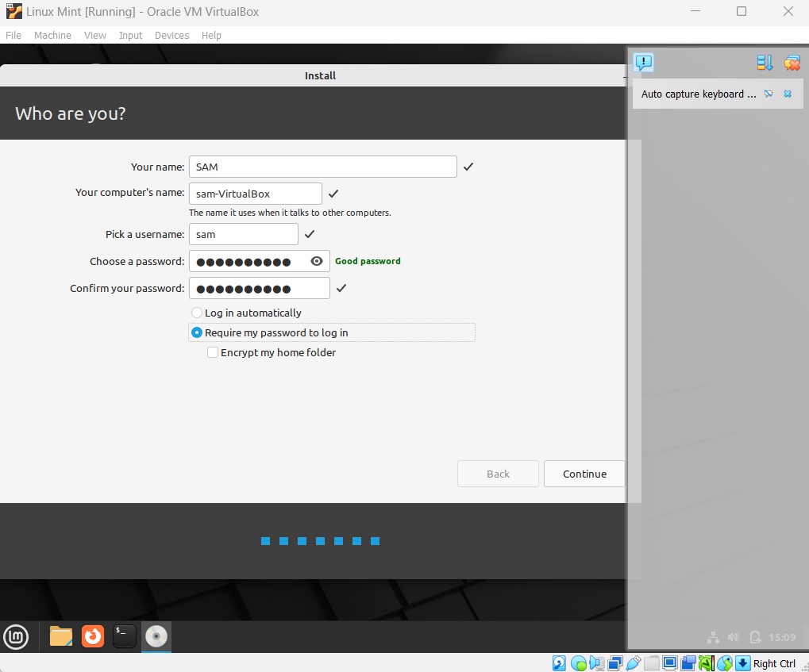Click the optical drives indicator in VirtualBox status bar
809x672 pixels.
[x=578, y=663]
